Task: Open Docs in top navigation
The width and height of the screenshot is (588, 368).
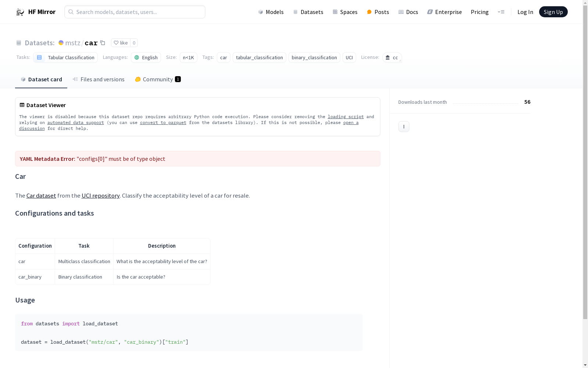Action: [408, 12]
